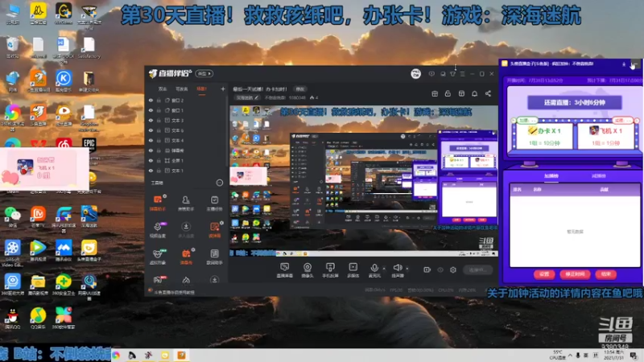Screen dimensions: 644x362
Task: Open the user avatar in companion title bar
Action: [415, 74]
